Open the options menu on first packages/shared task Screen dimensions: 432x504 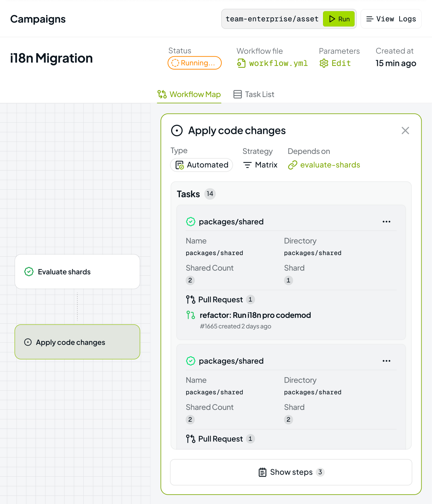386,222
